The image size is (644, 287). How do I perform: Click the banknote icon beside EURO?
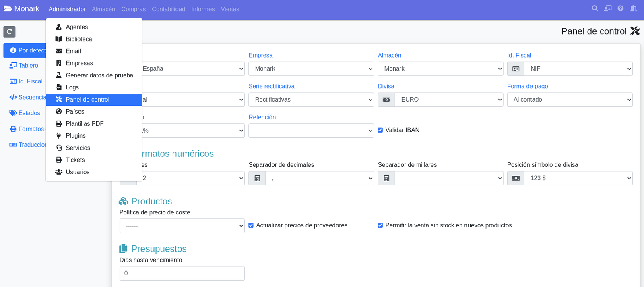386,100
